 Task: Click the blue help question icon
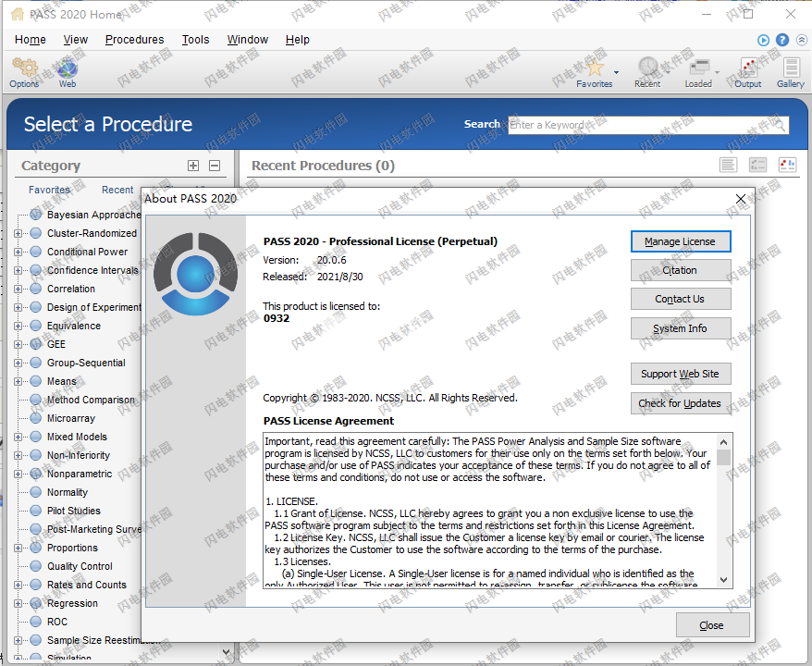[782, 40]
